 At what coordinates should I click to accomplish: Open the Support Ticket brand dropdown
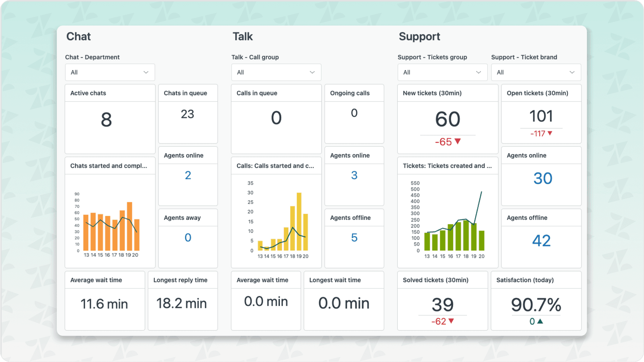(x=536, y=72)
